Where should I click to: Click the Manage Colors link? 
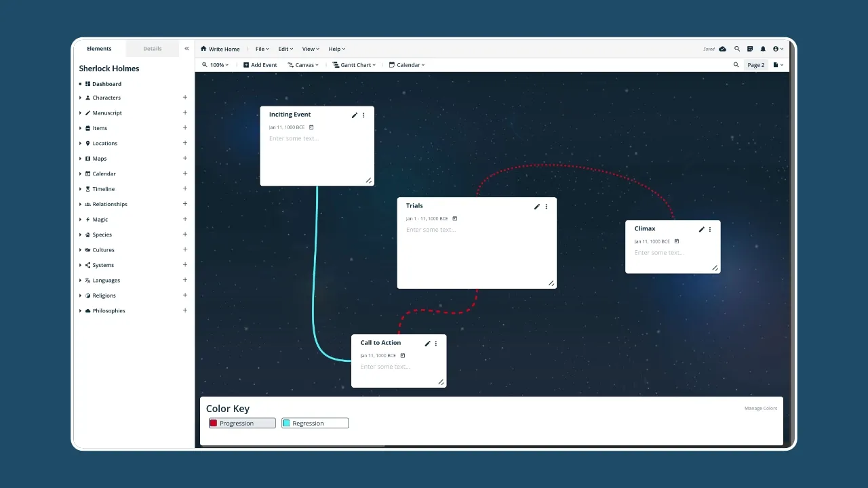760,408
